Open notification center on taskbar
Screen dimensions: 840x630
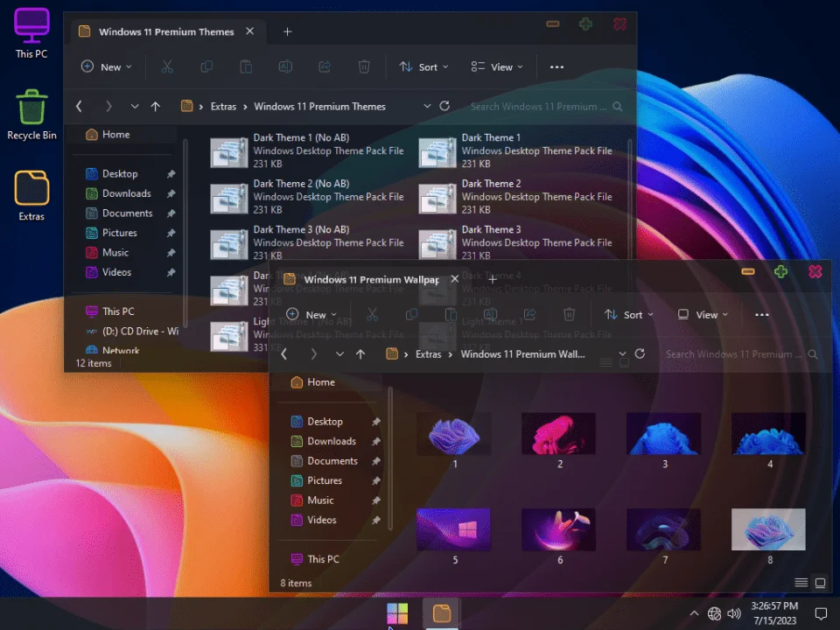(x=821, y=613)
